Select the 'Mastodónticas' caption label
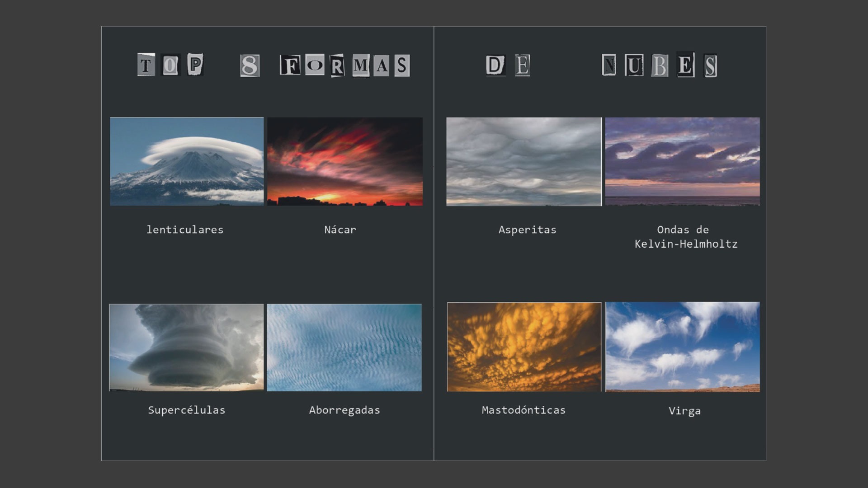 click(524, 410)
